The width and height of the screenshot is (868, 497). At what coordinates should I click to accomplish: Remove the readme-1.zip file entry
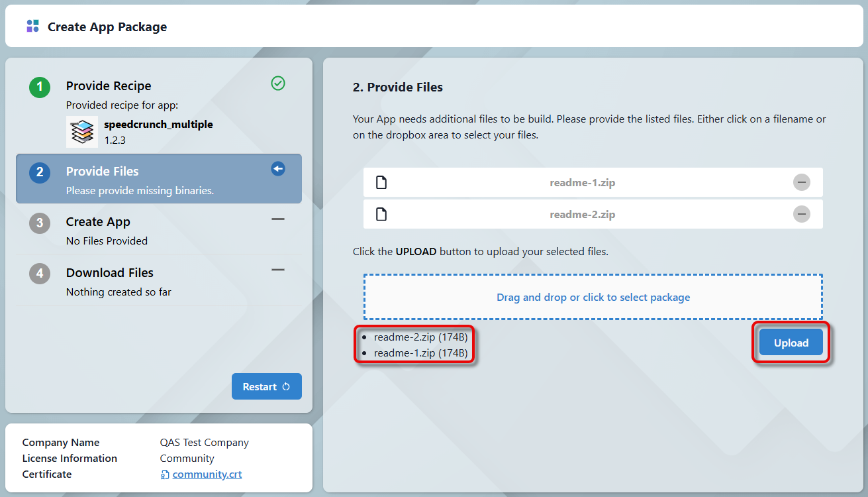coord(801,182)
